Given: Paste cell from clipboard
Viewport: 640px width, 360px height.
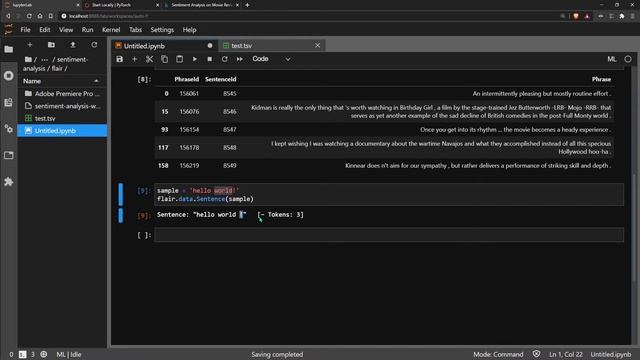Looking at the screenshot, I should click(180, 59).
